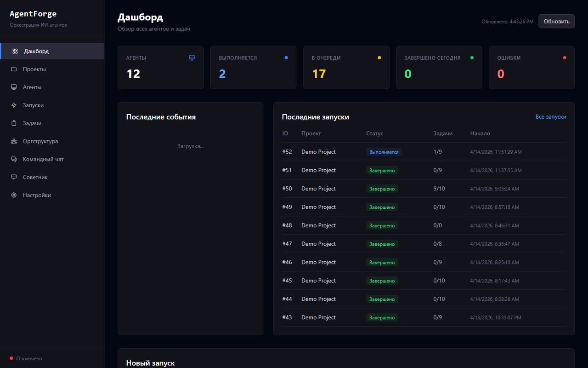Click the Завершено badge in run #51 row
Image resolution: width=588 pixels, height=368 pixels.
coord(382,170)
